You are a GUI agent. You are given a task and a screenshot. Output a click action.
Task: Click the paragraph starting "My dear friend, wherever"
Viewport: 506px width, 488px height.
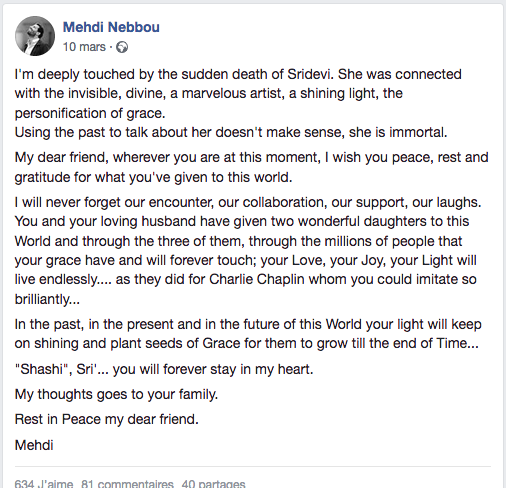[x=252, y=167]
